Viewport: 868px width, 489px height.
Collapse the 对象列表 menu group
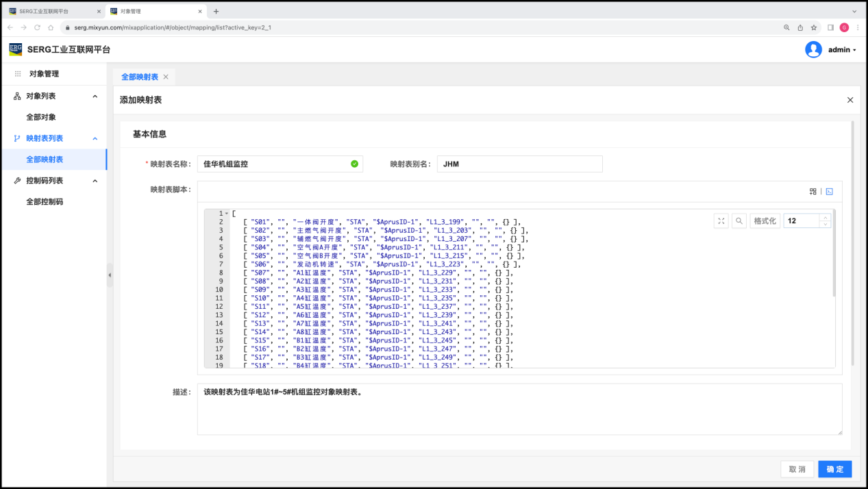click(x=95, y=97)
